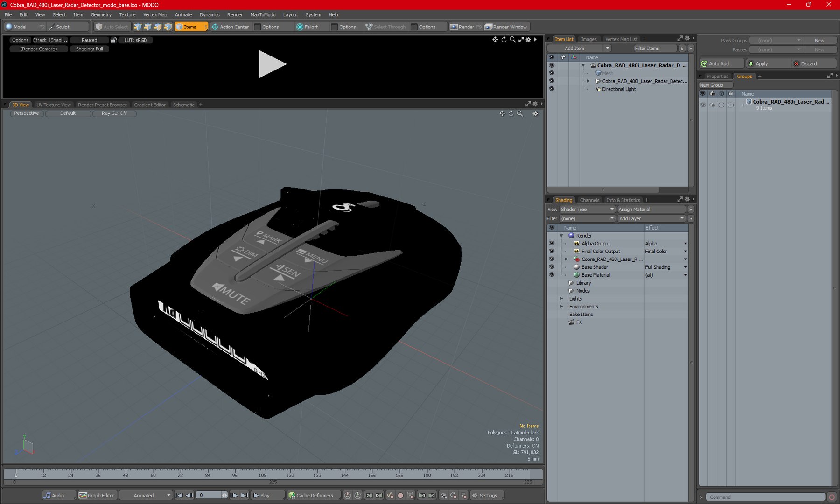
Task: Click the 3D viewport rotate view icon
Action: [x=511, y=113]
